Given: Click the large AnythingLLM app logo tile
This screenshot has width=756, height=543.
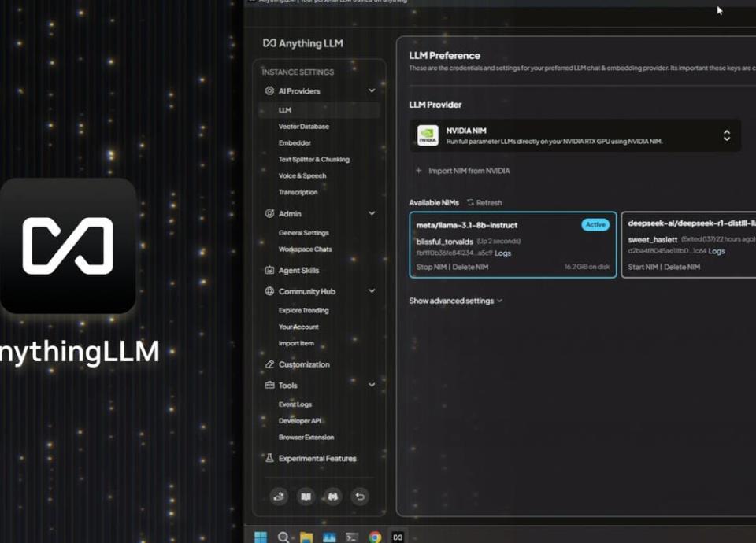Looking at the screenshot, I should tap(68, 246).
